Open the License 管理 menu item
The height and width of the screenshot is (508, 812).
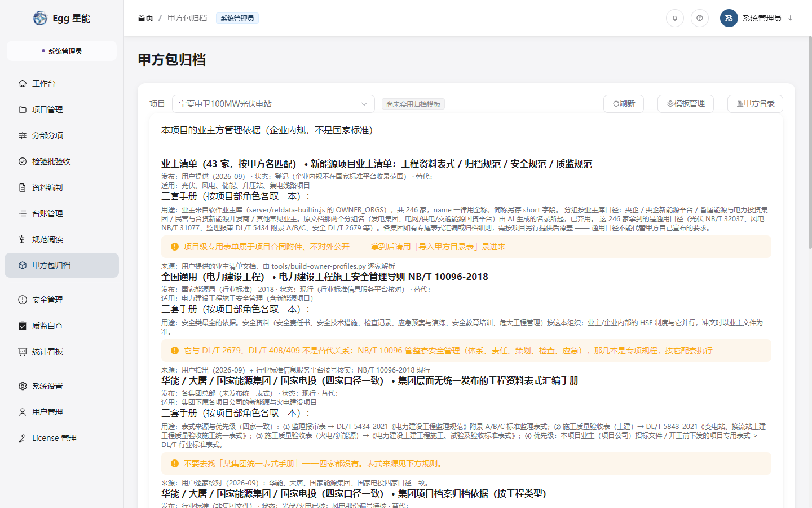61,438
